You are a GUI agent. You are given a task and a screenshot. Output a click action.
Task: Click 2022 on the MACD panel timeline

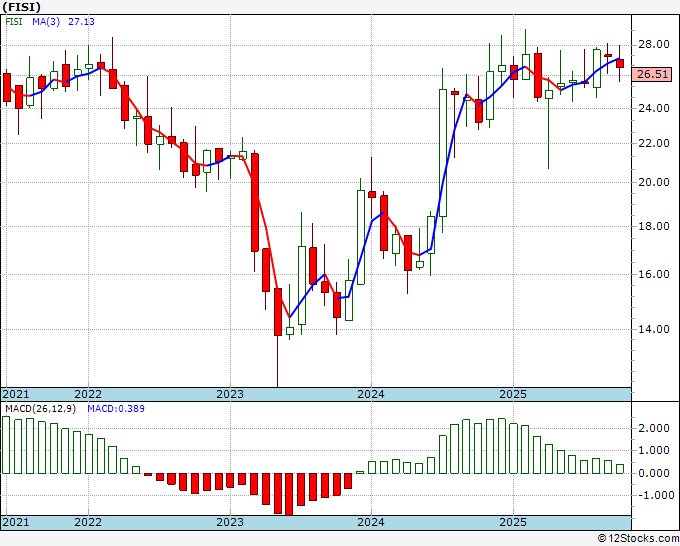click(88, 522)
